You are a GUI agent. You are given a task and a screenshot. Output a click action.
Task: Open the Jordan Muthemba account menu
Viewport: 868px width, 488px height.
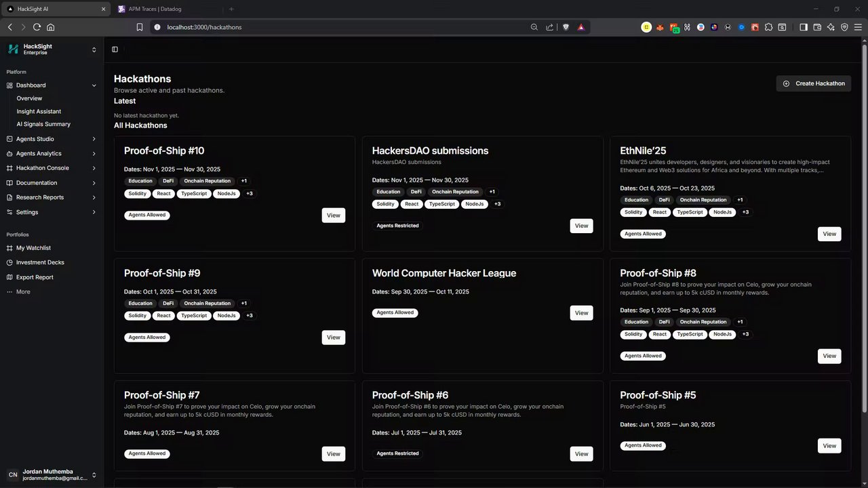point(94,475)
